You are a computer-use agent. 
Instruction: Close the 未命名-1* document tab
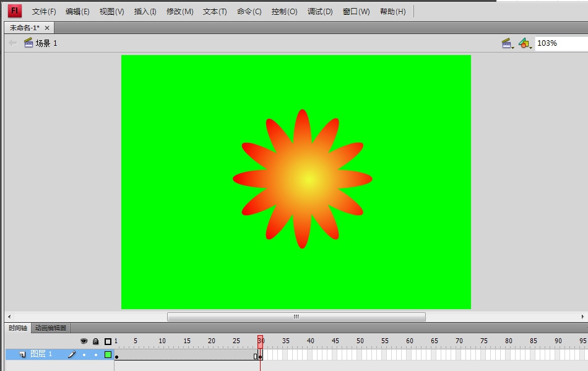pos(47,28)
